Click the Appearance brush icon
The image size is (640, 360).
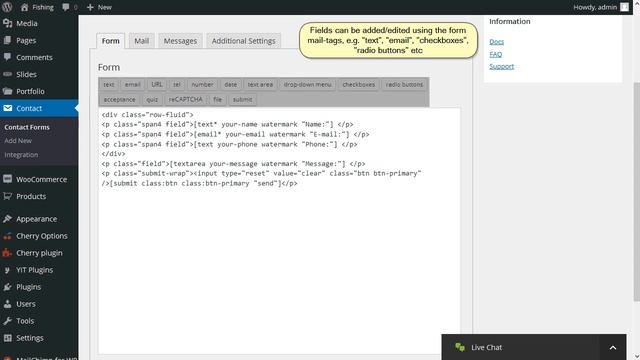[x=7, y=219]
